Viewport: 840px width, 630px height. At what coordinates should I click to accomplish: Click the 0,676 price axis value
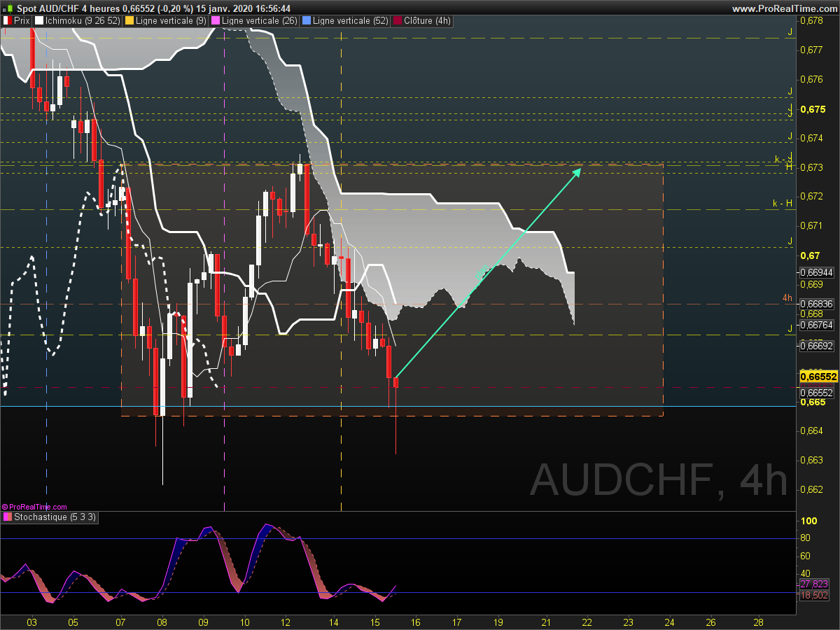(x=811, y=79)
